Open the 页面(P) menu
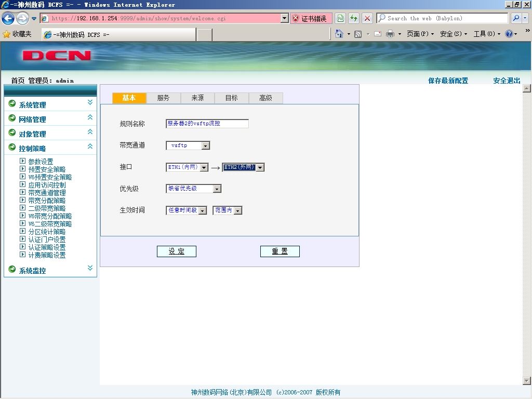This screenshot has width=532, height=399. [420, 34]
